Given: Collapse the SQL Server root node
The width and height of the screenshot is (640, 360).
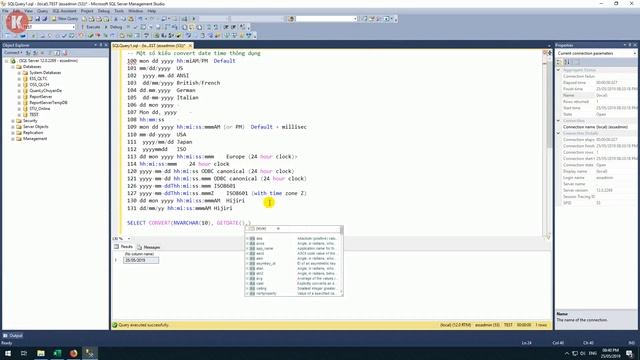Looking at the screenshot, I should (7, 61).
